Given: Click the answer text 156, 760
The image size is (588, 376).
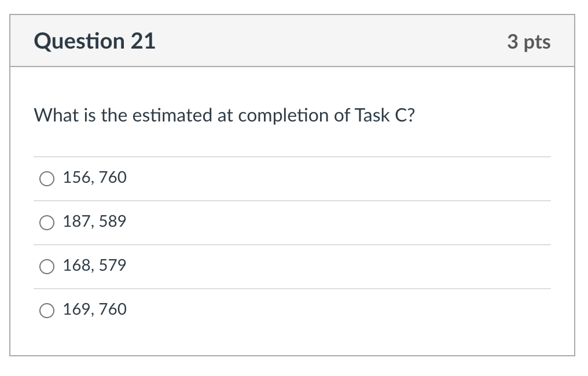Looking at the screenshot, I should click(x=94, y=177).
